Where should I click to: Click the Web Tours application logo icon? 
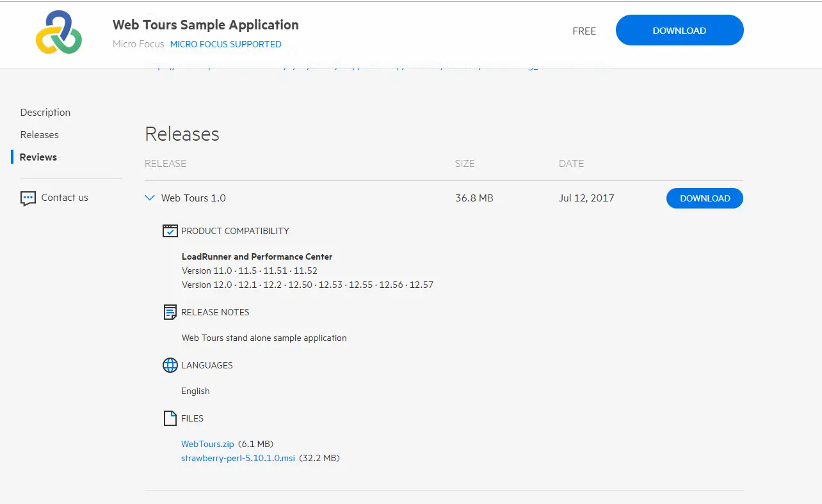point(59,32)
